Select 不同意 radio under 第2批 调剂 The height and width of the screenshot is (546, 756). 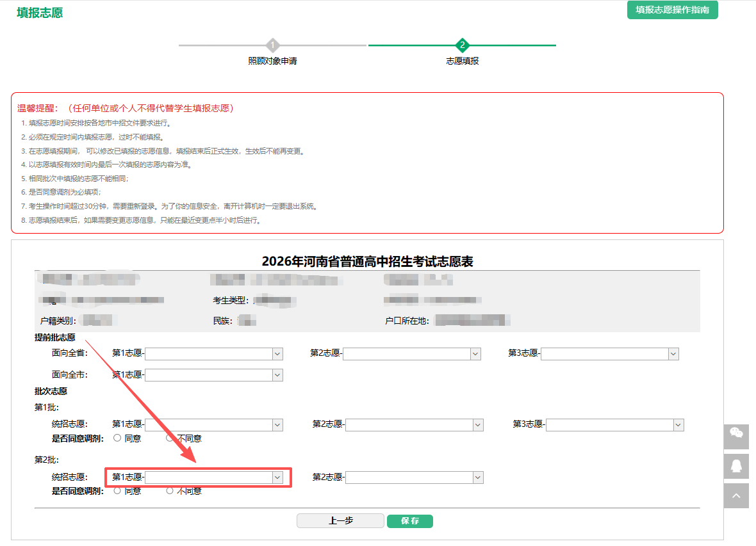coord(170,490)
